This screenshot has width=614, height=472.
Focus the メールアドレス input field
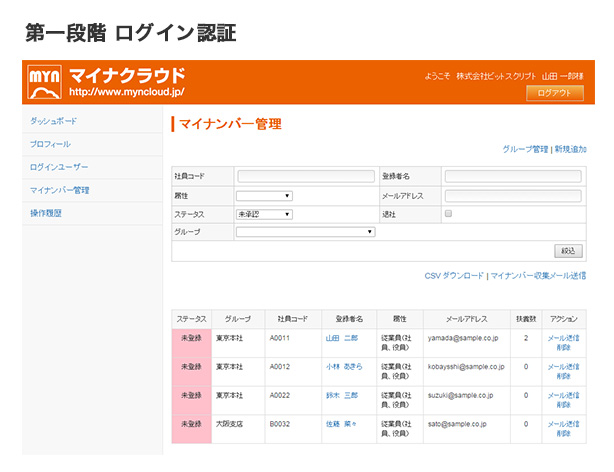coord(513,196)
